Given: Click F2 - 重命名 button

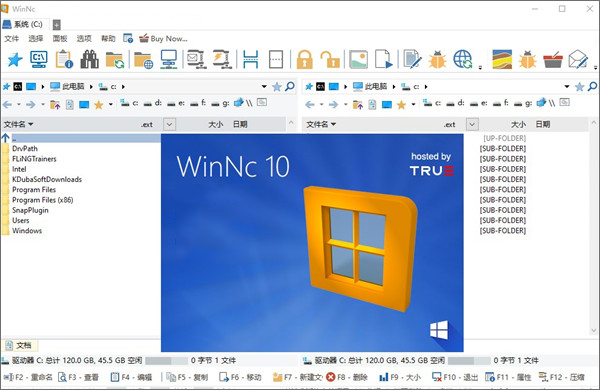Looking at the screenshot, I should point(28,377).
